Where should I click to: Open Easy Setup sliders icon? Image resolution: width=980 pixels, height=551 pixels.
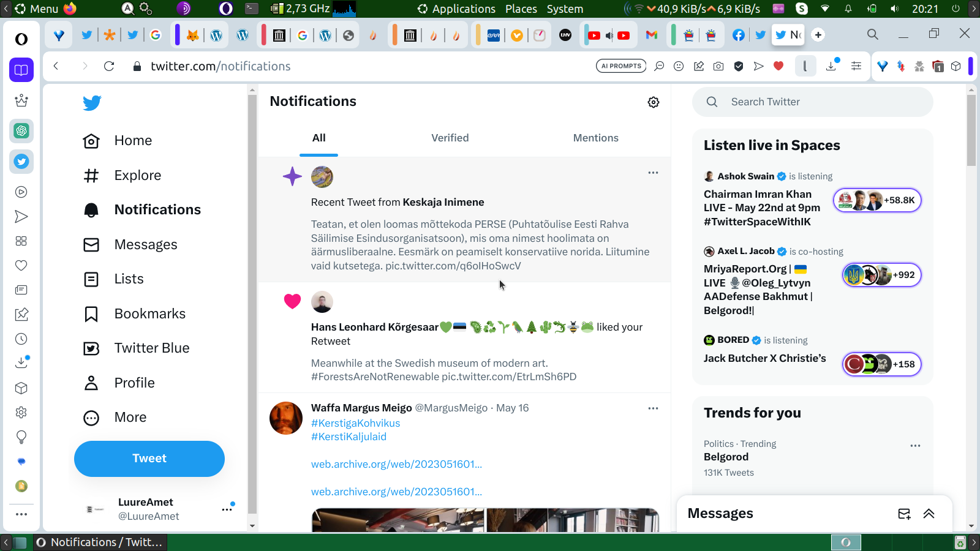pyautogui.click(x=856, y=66)
